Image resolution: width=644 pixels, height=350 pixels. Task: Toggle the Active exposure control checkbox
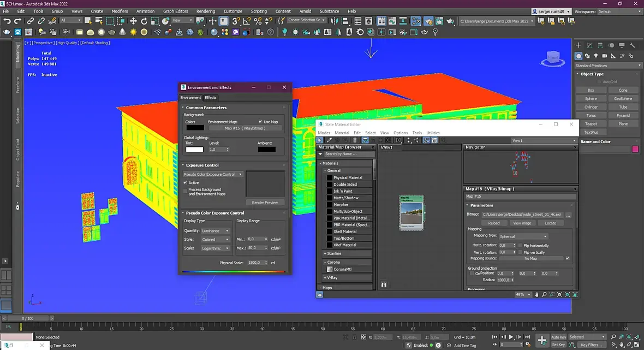186,182
